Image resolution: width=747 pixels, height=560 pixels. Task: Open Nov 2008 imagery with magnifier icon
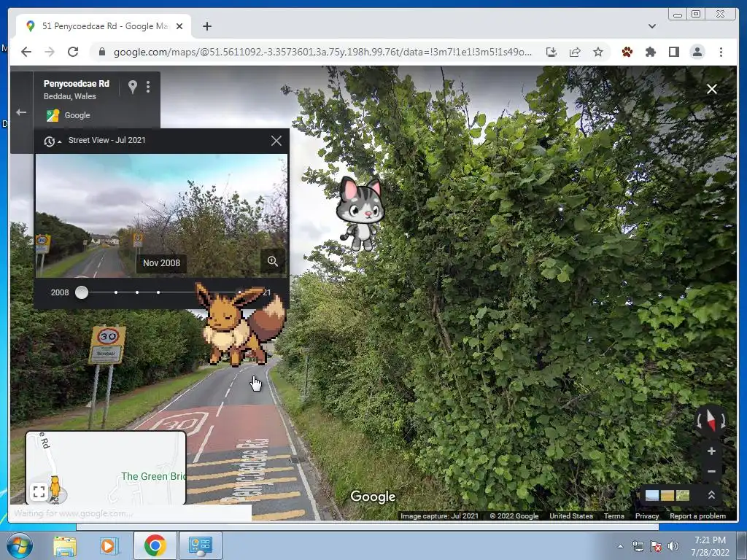(273, 261)
